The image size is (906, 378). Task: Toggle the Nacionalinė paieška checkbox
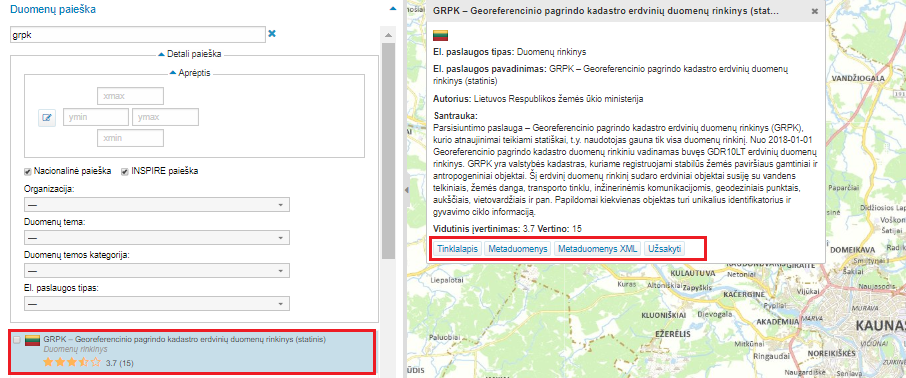click(x=27, y=172)
